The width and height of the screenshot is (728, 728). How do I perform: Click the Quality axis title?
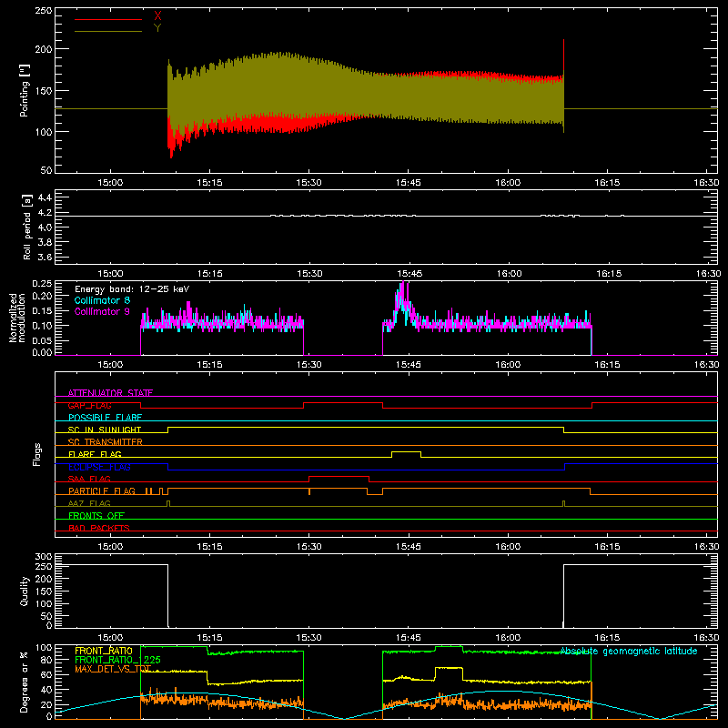click(25, 591)
